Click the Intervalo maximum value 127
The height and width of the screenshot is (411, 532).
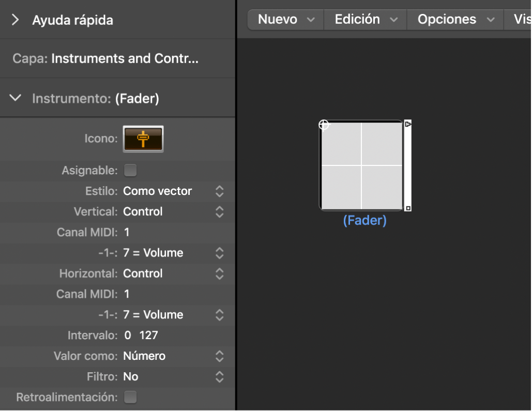tap(149, 335)
